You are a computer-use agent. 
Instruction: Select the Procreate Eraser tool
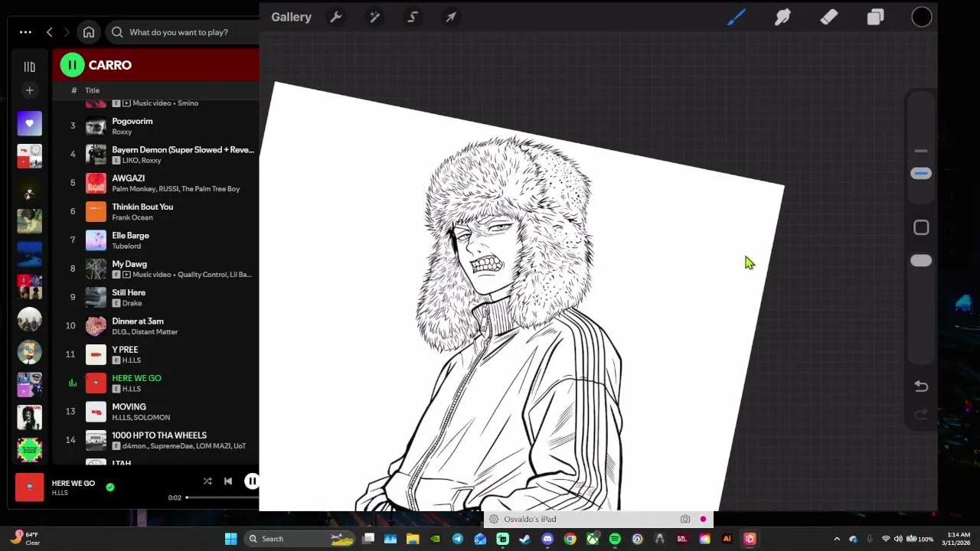(829, 17)
